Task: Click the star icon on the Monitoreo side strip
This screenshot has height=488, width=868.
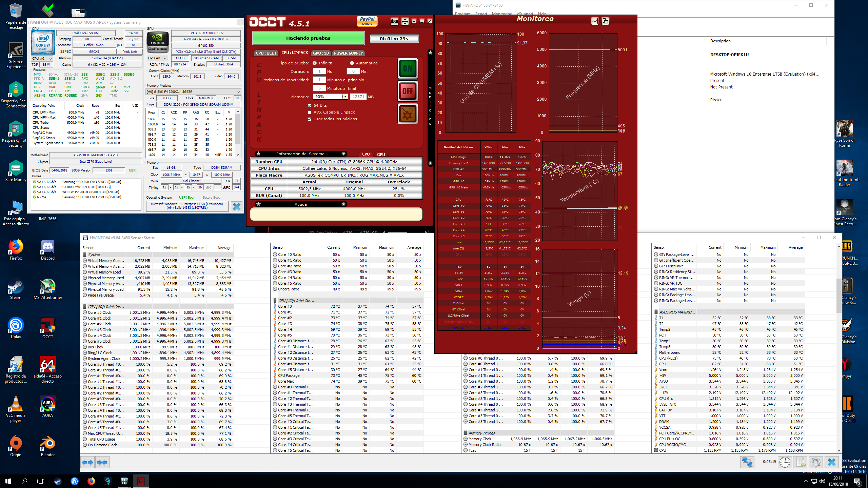Action: (x=430, y=52)
